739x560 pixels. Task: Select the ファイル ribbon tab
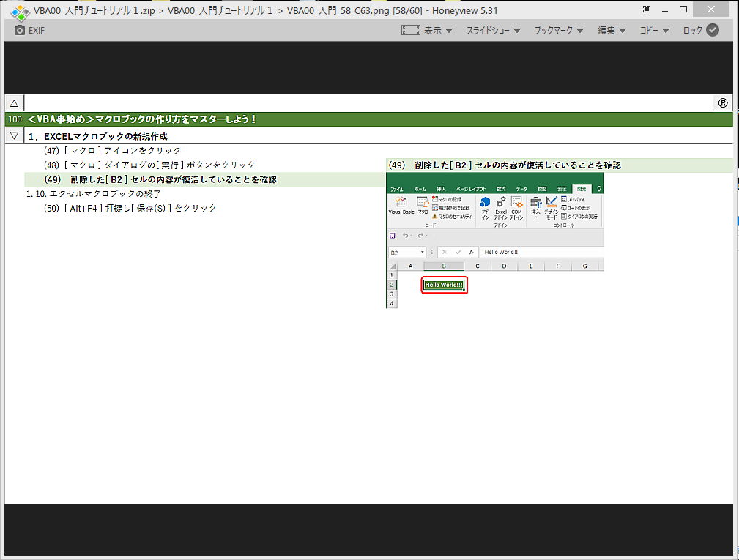[x=397, y=189]
